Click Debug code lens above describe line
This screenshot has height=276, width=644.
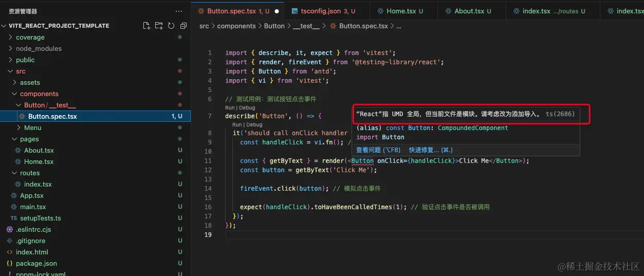tap(247, 108)
